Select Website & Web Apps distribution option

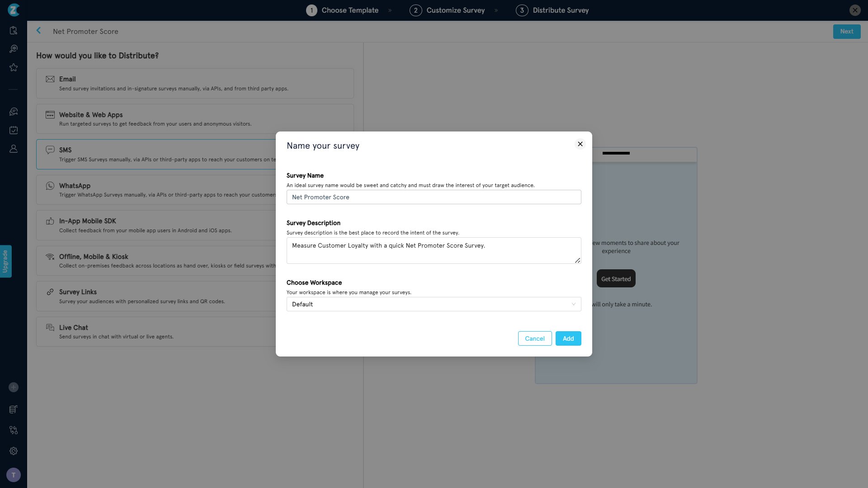[195, 119]
